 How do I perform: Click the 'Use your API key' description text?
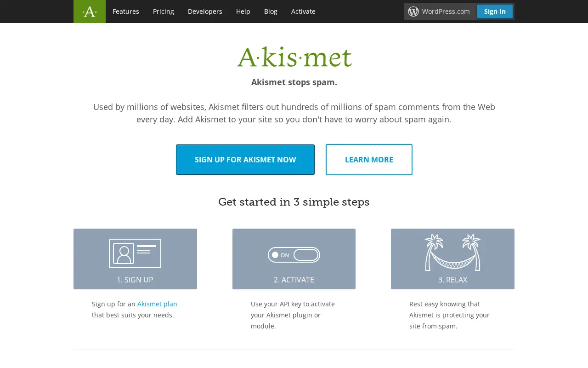coord(293,315)
